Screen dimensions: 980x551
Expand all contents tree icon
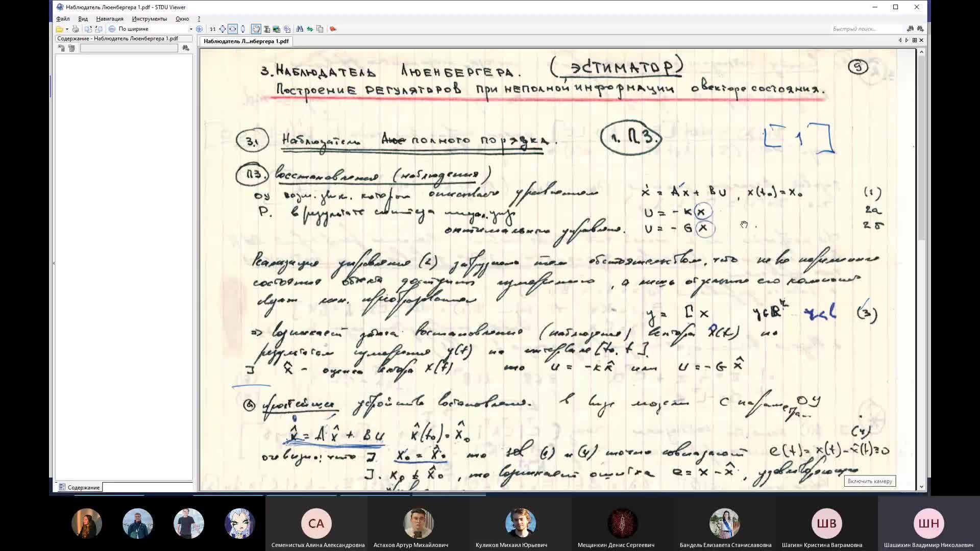click(x=61, y=48)
